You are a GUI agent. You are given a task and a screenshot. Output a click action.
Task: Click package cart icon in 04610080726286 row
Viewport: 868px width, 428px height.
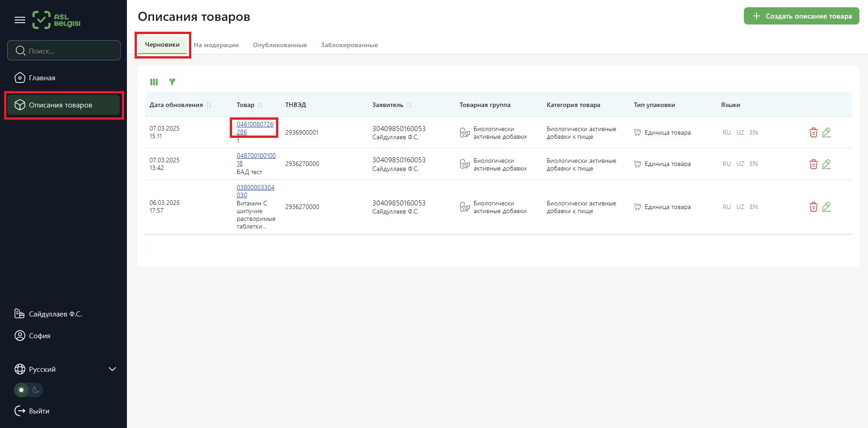coord(637,132)
